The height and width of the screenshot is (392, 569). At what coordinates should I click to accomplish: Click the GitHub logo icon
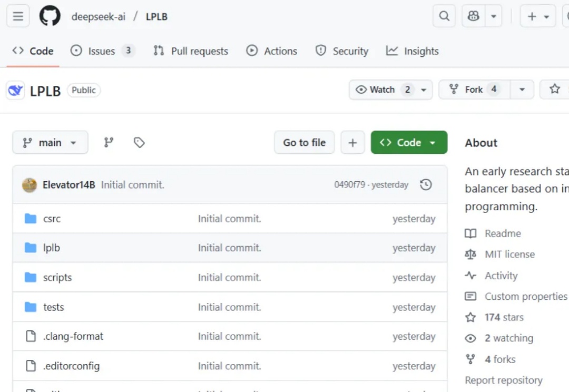(50, 16)
